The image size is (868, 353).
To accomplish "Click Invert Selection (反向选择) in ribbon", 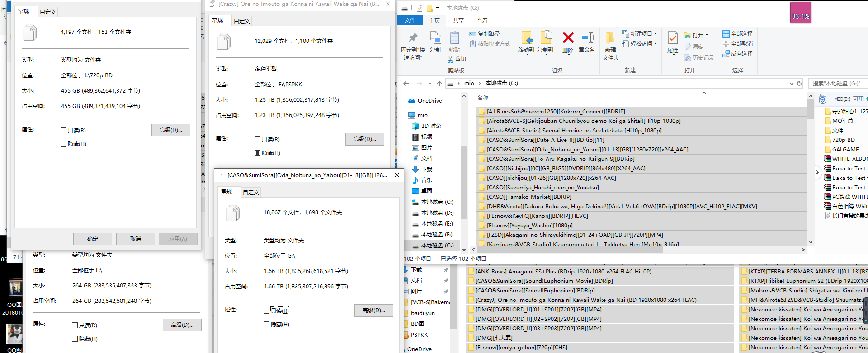I will tap(737, 54).
